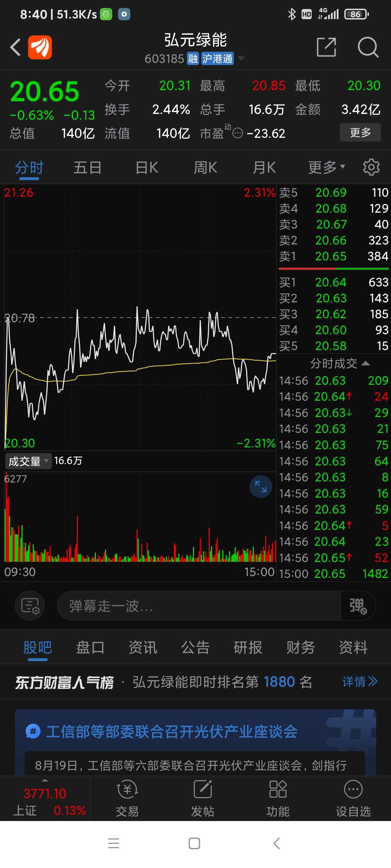Screen dimensions: 391x868
Task: Tap the back arrow at top left
Action: (15, 47)
